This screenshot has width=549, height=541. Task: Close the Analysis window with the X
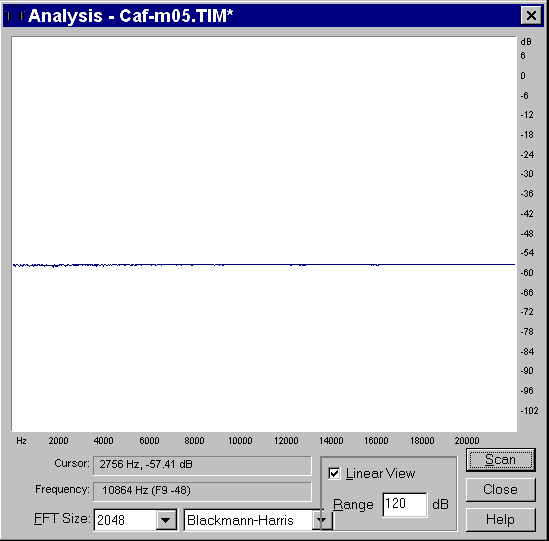point(531,16)
